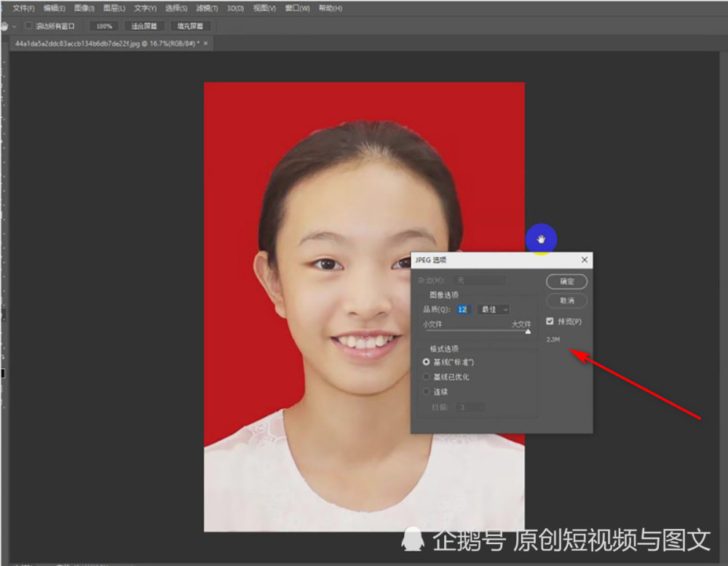Click the 大文件 slider label
Screen dimensions: 728x566
pos(521,324)
